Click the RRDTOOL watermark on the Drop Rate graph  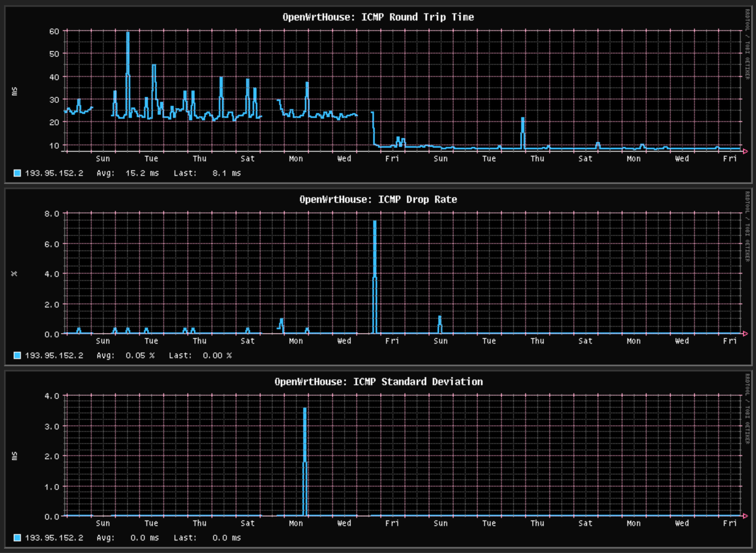coord(747,227)
